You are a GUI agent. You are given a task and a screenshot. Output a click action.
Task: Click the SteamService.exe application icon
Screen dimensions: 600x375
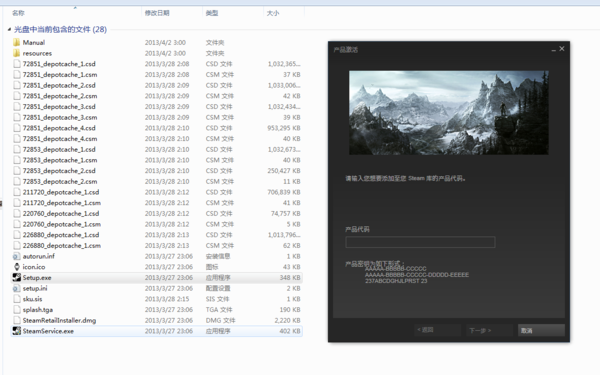[16, 331]
